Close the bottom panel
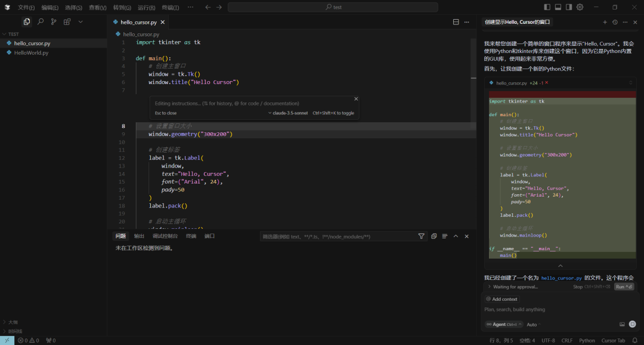644x345 pixels. (466, 237)
